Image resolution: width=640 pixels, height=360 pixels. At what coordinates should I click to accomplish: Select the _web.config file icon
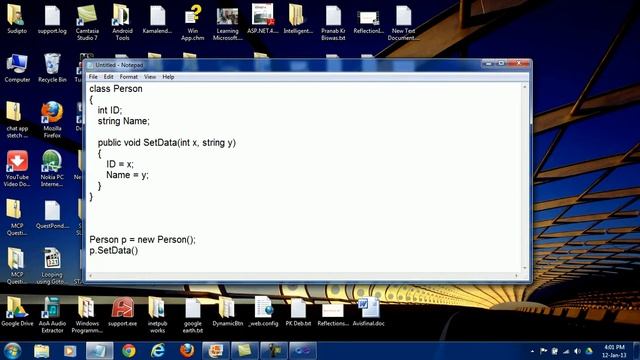click(x=263, y=311)
